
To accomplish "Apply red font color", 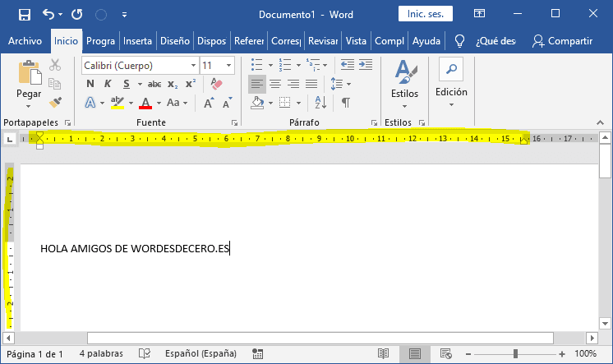I will (145, 103).
